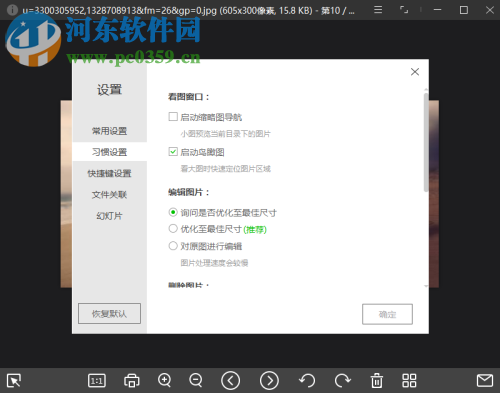Rotate image counterclockwise
Viewport: 500px width, 393px height.
307,380
